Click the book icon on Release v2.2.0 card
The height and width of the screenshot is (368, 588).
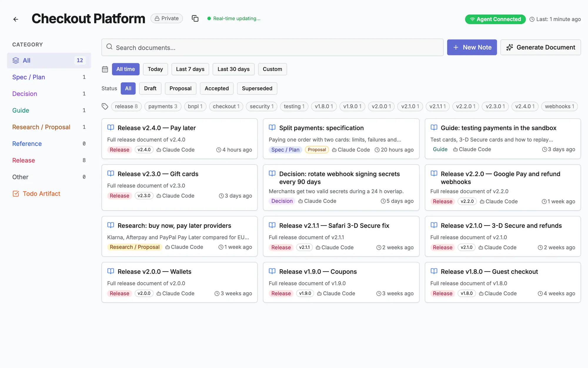pyautogui.click(x=434, y=173)
